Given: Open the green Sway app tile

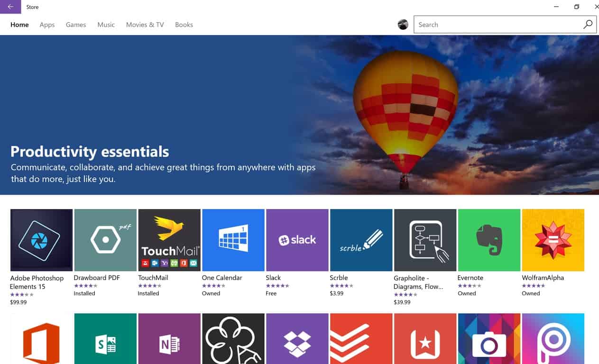Looking at the screenshot, I should 105,338.
